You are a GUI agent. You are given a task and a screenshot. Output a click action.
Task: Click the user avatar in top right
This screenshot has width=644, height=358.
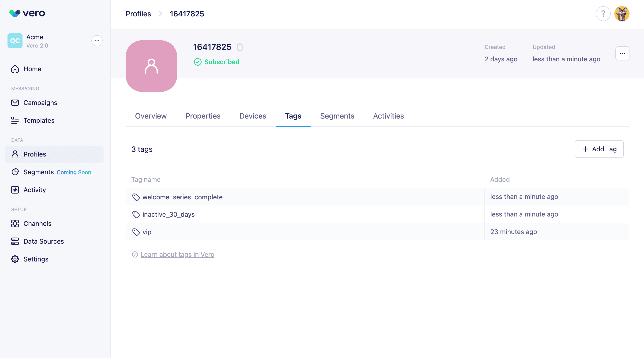[x=622, y=14]
